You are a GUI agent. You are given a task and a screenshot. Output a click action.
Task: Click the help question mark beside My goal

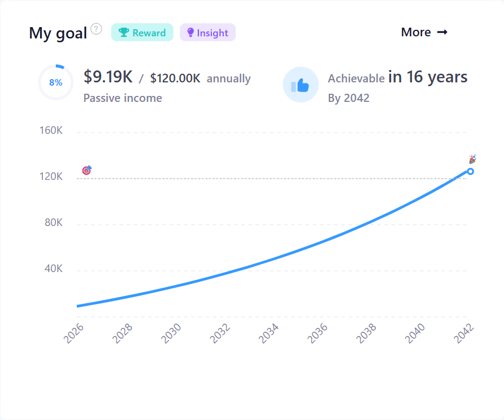coord(96,29)
